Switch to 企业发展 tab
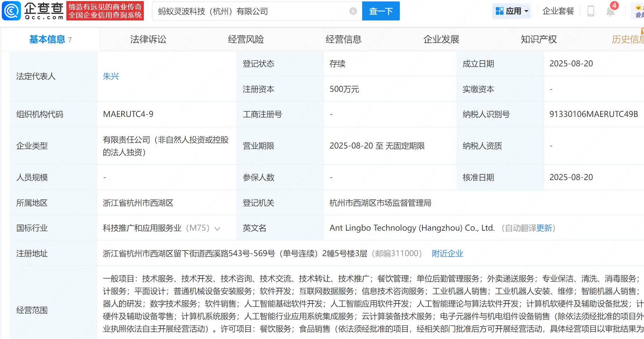 (x=441, y=39)
